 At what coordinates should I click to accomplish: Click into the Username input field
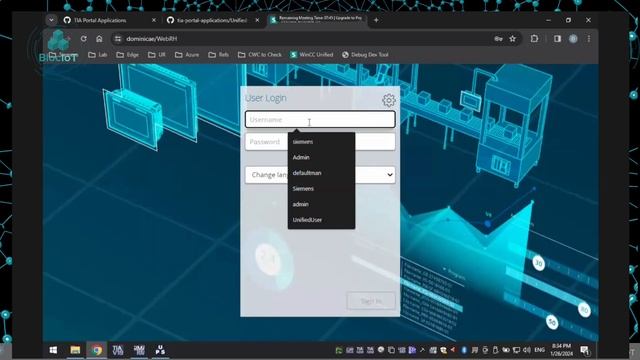click(x=320, y=120)
